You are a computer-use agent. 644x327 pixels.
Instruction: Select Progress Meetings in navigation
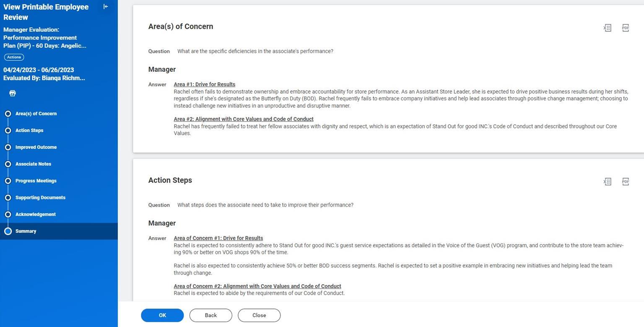coord(36,181)
